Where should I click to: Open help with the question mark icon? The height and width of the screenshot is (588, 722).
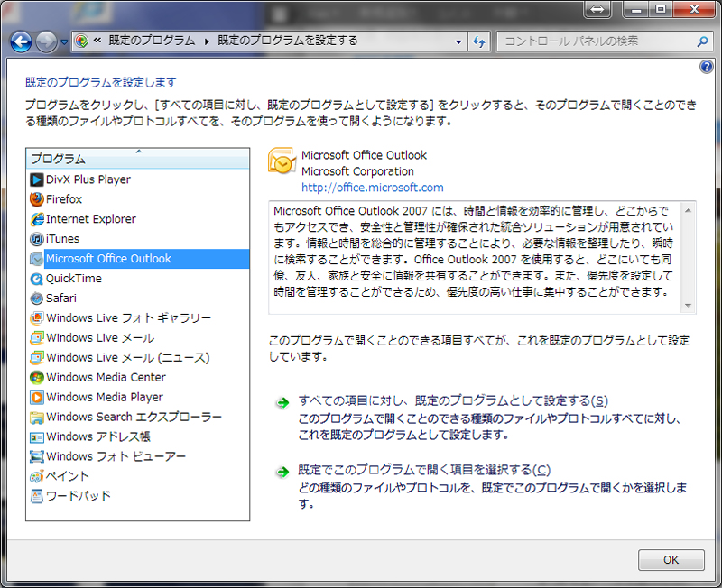(x=706, y=67)
